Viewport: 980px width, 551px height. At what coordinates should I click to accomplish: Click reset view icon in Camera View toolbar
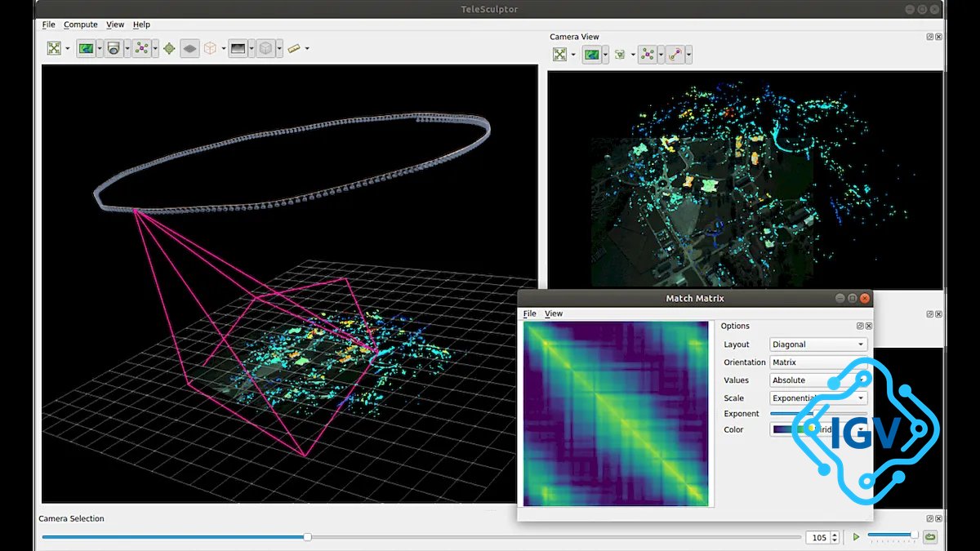click(x=559, y=54)
